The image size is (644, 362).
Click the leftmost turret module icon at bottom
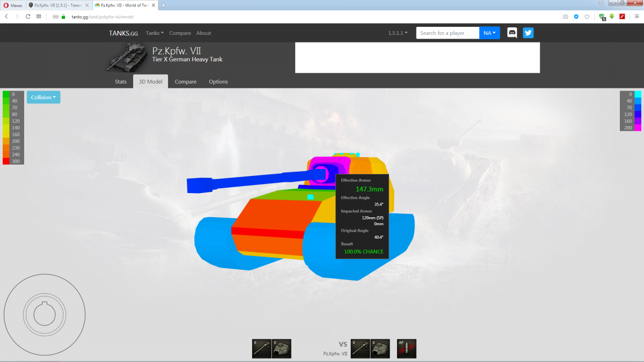pyautogui.click(x=282, y=349)
